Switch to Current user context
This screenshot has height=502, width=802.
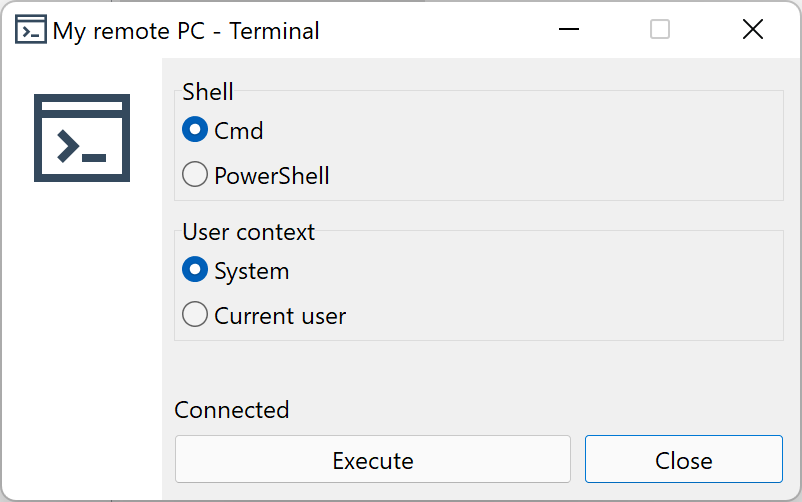[x=194, y=316]
